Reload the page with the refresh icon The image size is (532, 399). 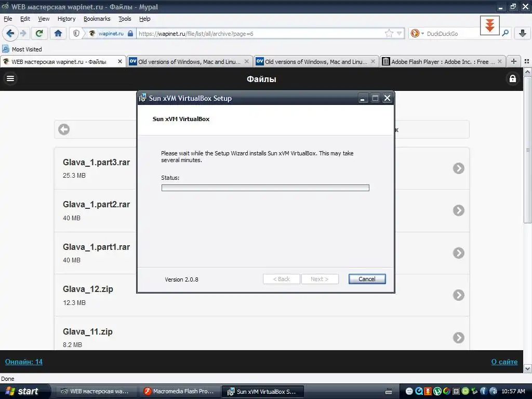click(39, 33)
